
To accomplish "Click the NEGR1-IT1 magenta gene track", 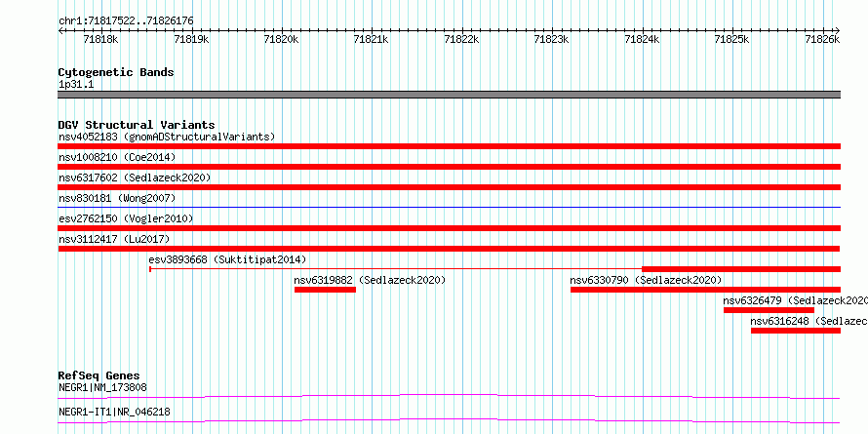I will 449,420.
